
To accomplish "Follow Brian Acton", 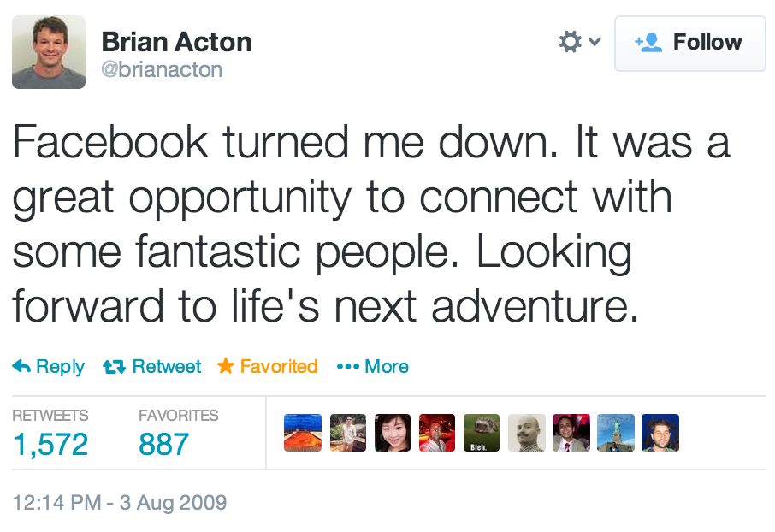I will (689, 43).
